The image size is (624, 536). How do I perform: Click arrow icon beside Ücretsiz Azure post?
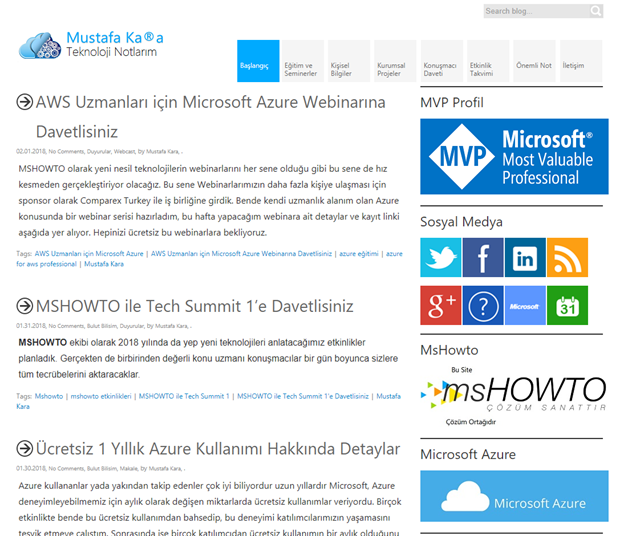25,448
